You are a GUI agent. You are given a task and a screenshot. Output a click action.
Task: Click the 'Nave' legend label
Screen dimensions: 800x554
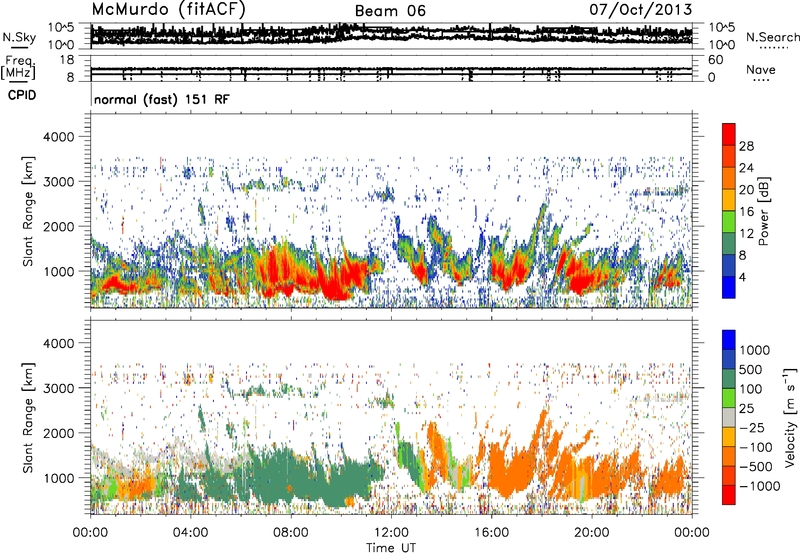coord(760,69)
